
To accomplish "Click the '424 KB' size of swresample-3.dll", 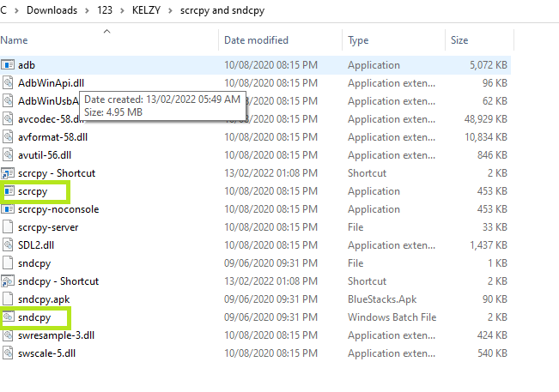I will 493,335.
